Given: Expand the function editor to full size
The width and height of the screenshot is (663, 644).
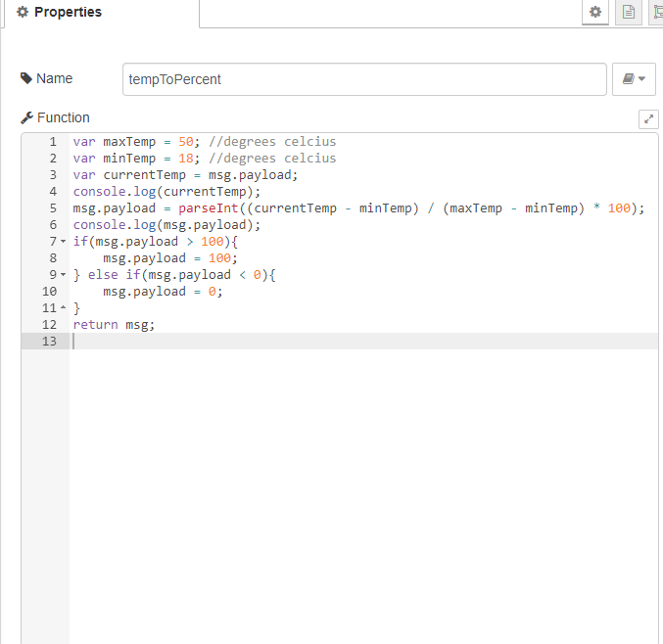Looking at the screenshot, I should pyautogui.click(x=648, y=119).
